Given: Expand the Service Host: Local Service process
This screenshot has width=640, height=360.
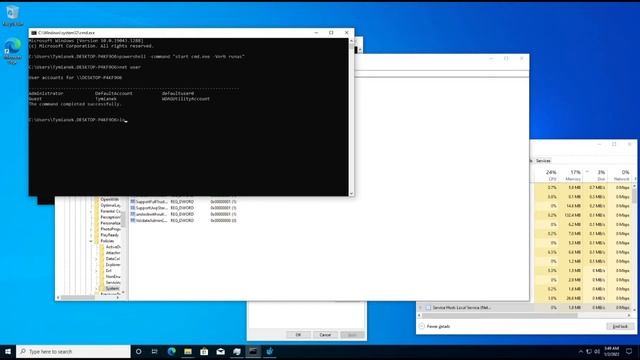Looking at the screenshot, I should click(421, 308).
